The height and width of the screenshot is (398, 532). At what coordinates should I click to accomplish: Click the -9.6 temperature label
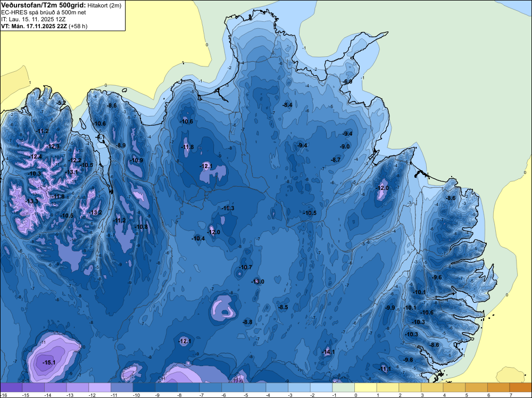(437, 278)
